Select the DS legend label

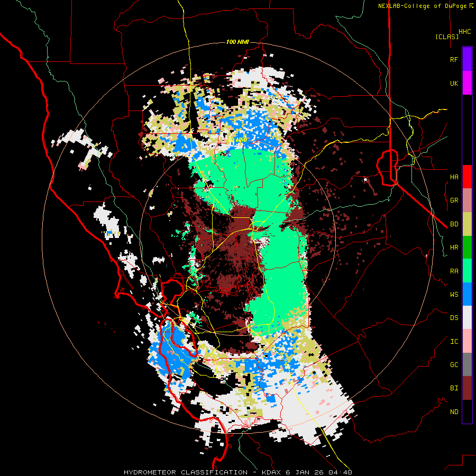pos(454,318)
